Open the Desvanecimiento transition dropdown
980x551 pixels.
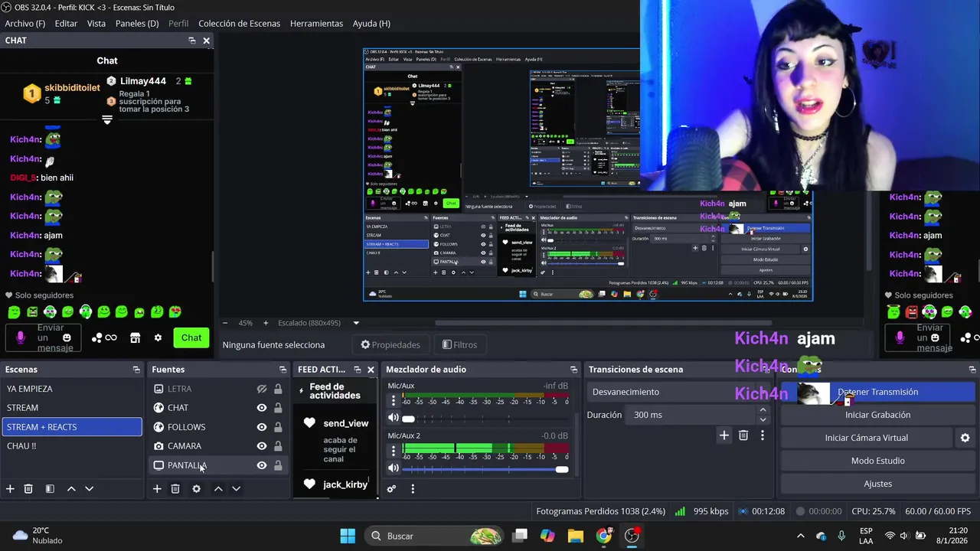(678, 392)
